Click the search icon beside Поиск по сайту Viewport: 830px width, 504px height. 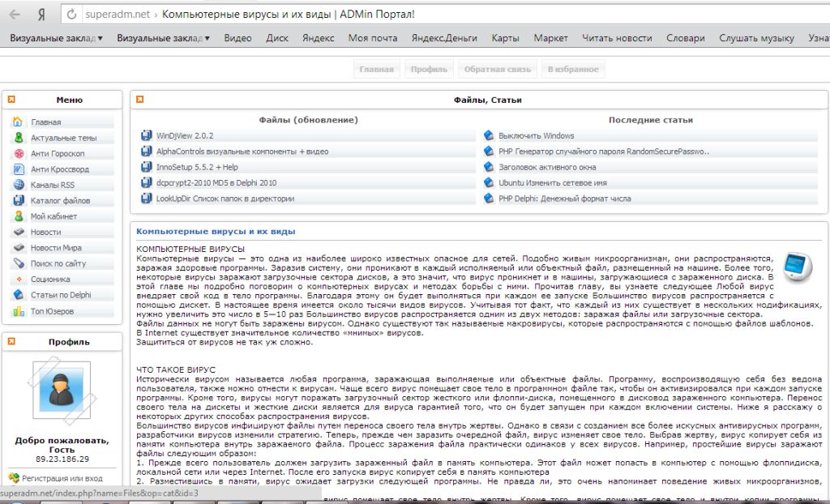click(x=19, y=263)
